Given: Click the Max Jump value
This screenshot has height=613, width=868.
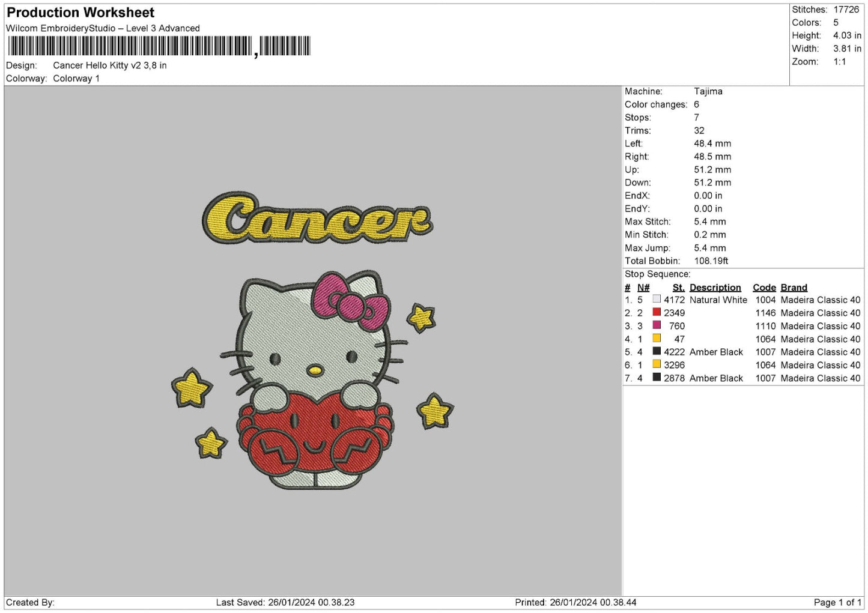Looking at the screenshot, I should pos(710,248).
